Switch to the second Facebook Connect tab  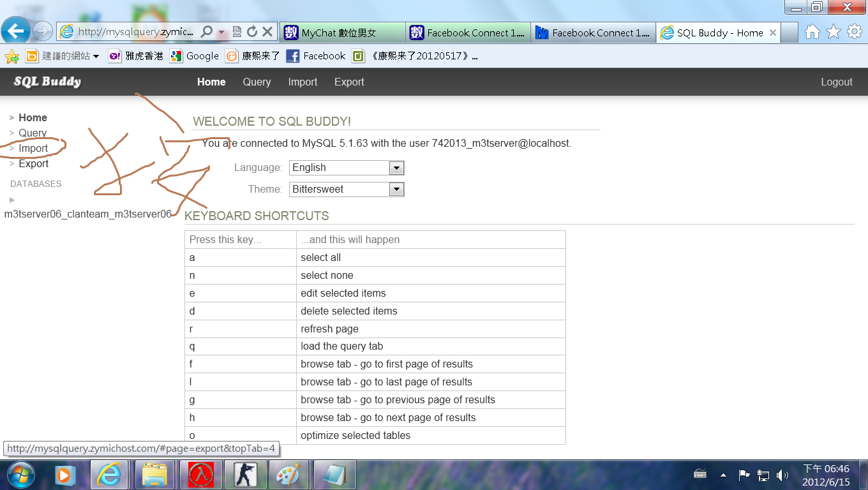tap(593, 33)
